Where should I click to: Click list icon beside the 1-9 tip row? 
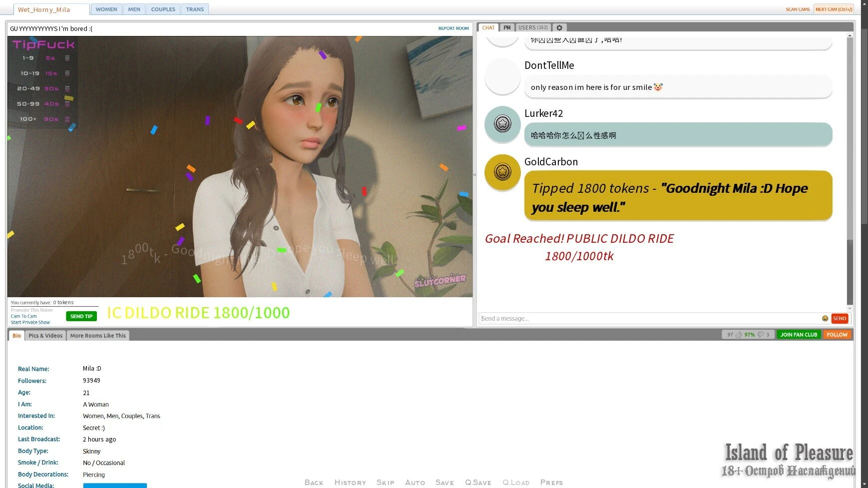pyautogui.click(x=67, y=58)
